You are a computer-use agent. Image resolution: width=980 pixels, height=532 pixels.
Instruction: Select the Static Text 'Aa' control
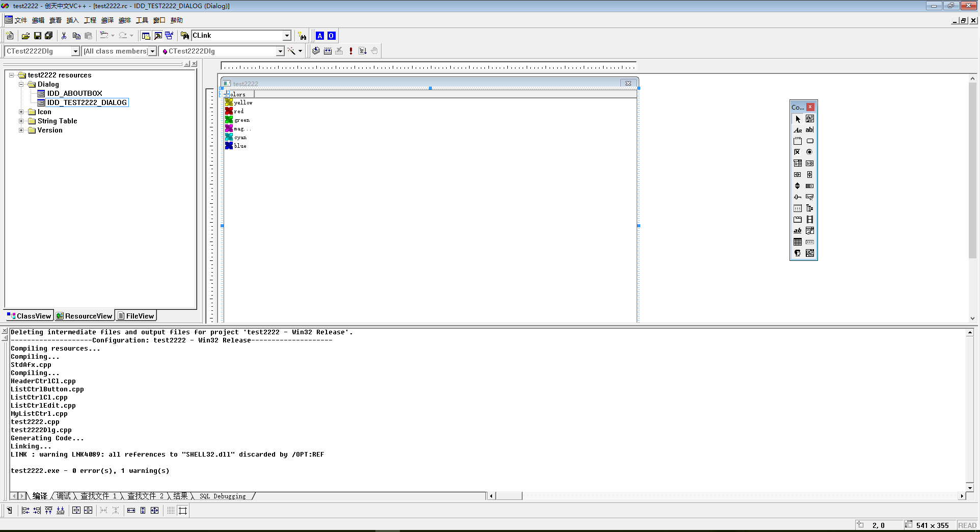click(798, 130)
